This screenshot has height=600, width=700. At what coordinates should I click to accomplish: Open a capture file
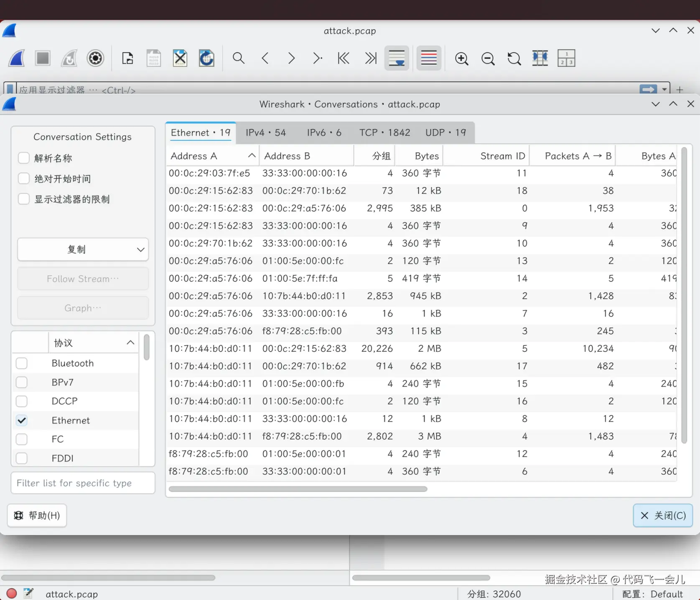click(x=127, y=58)
